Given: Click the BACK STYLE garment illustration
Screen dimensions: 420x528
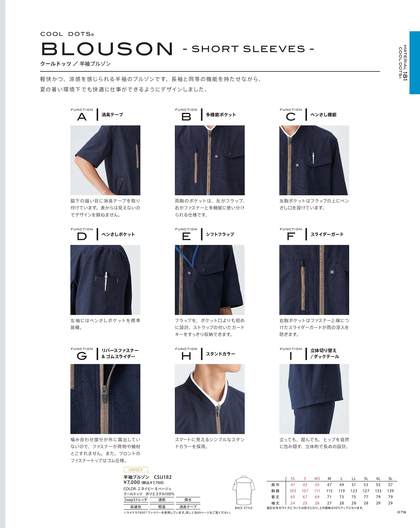Looking at the screenshot, I should [x=244, y=490].
